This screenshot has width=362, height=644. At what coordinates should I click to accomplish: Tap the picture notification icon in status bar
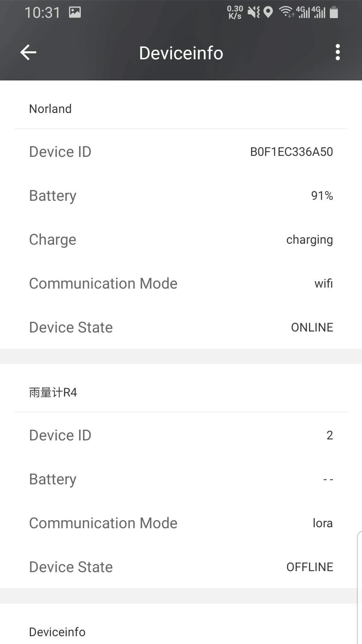(75, 12)
